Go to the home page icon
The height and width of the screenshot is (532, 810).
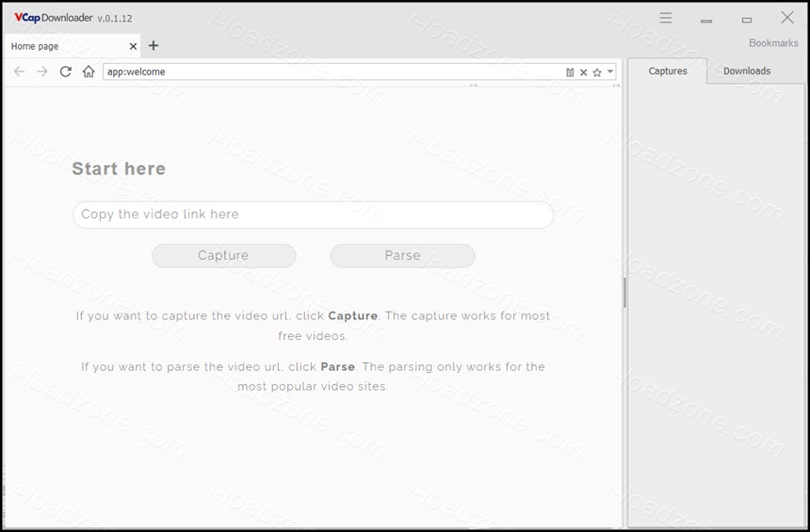(89, 72)
